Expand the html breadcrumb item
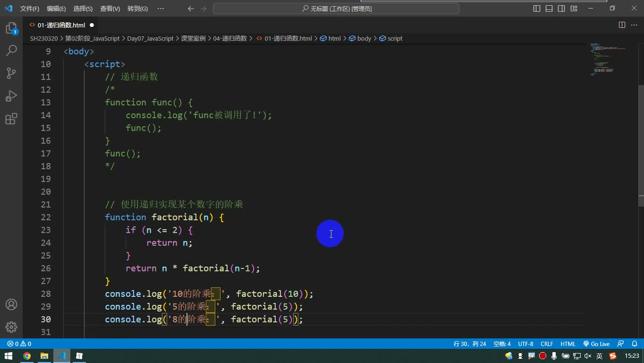The height and width of the screenshot is (363, 644). 330,38
